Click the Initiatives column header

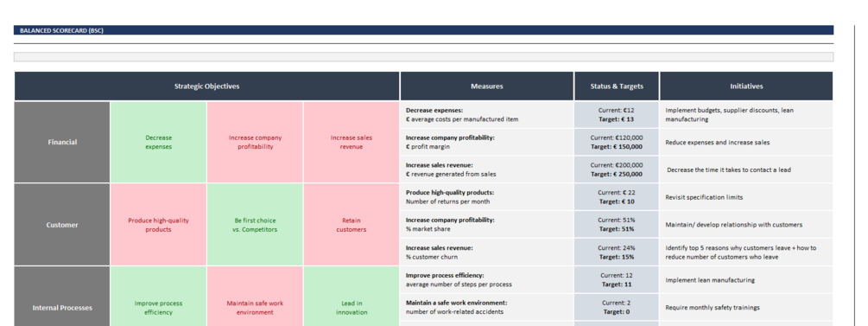coord(746,86)
